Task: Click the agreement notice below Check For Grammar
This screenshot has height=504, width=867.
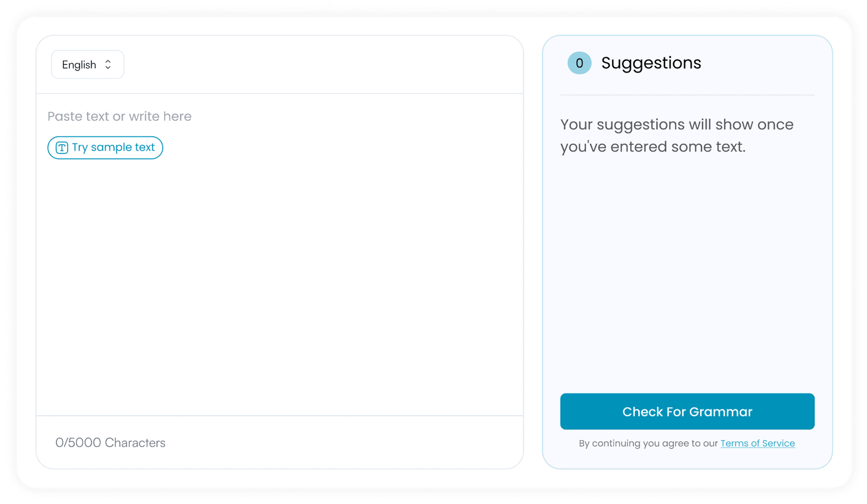Action: 687,443
